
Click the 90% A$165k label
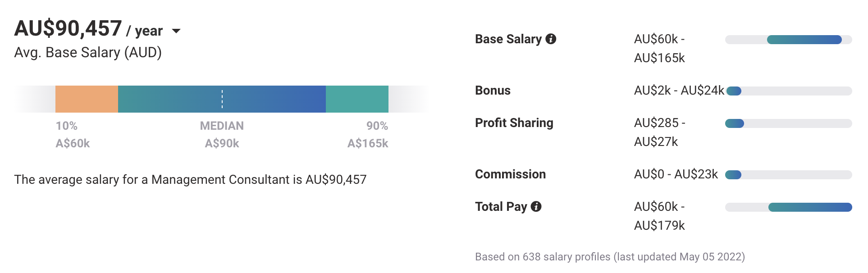pyautogui.click(x=368, y=135)
